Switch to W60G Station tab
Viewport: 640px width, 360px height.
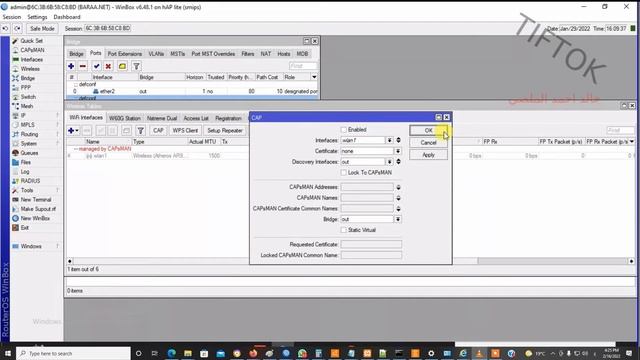(x=124, y=118)
